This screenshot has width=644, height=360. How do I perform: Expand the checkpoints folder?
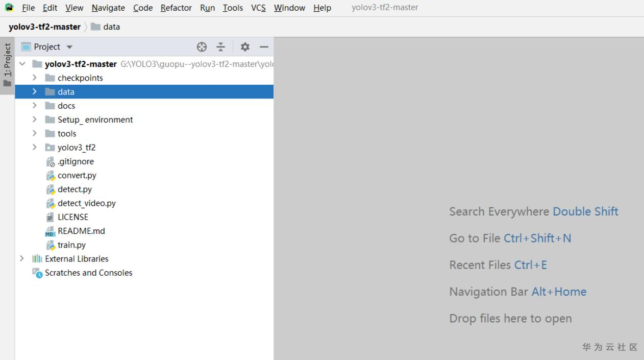(35, 78)
